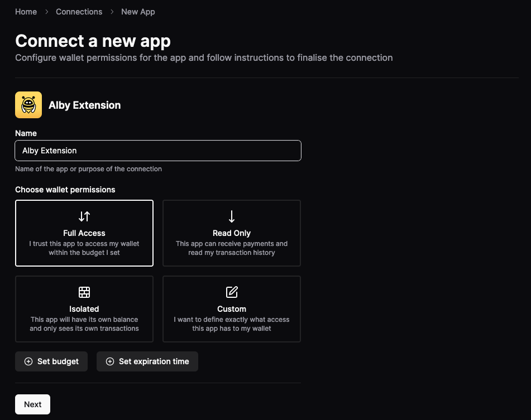Select the Full Access permission card
The image size is (531, 420).
pyautogui.click(x=84, y=233)
